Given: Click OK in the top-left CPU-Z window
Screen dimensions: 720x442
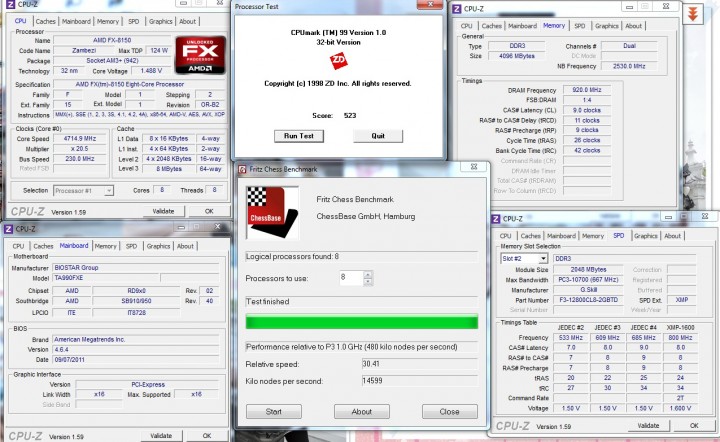Looking at the screenshot, I should [x=209, y=211].
